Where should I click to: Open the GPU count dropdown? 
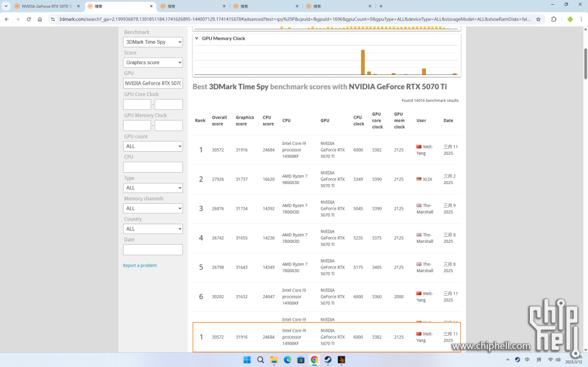coord(153,146)
